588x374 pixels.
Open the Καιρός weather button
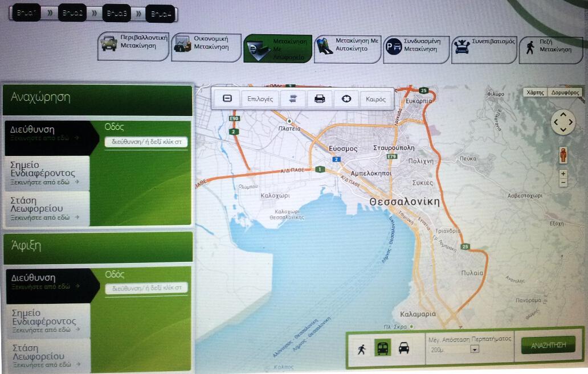(x=375, y=99)
